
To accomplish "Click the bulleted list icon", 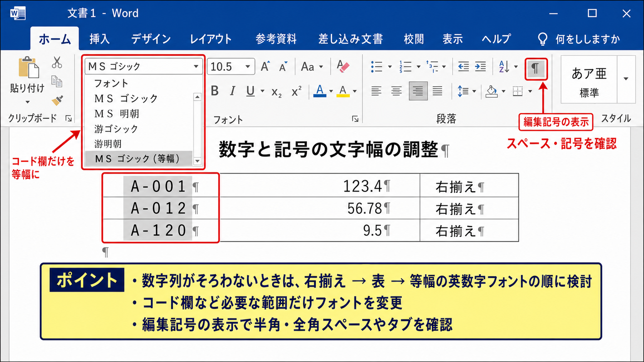I will coord(376,67).
